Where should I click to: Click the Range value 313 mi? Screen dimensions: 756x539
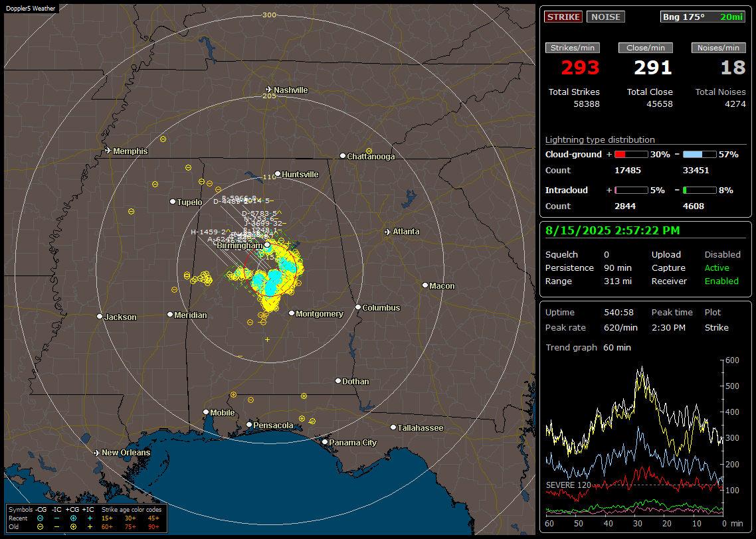(618, 281)
